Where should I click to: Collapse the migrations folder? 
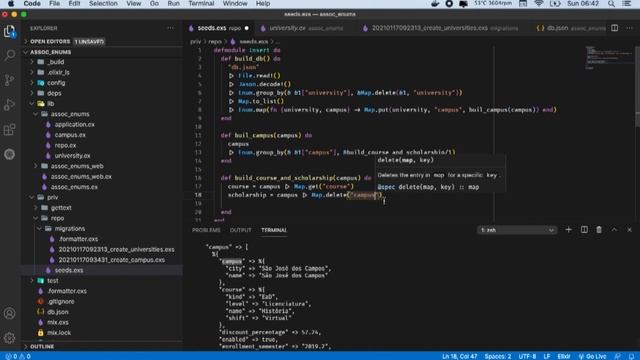(x=102, y=229)
